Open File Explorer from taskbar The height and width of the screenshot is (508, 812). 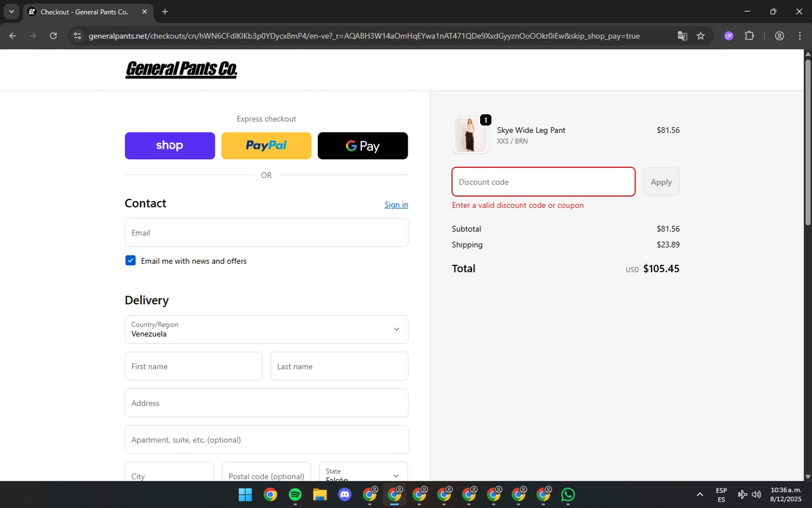click(320, 494)
